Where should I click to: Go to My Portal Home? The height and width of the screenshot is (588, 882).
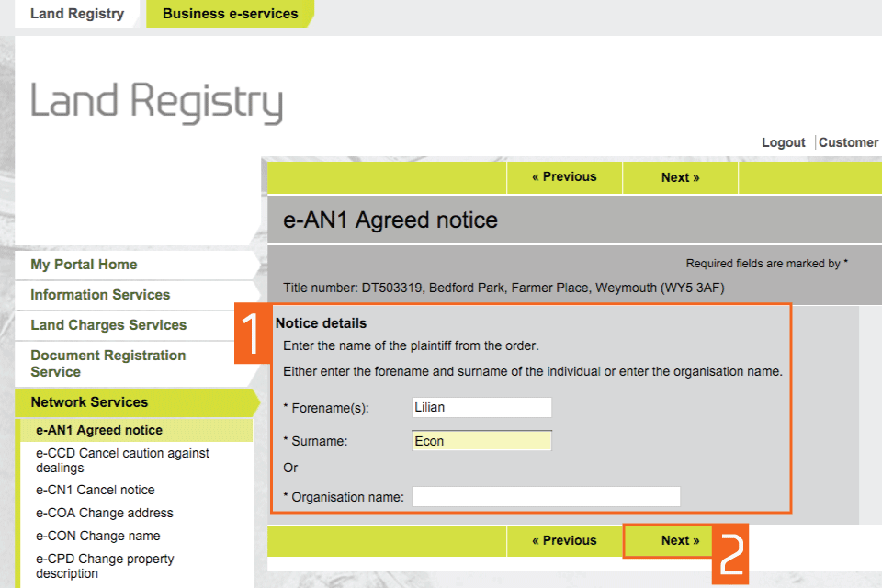coord(84,265)
